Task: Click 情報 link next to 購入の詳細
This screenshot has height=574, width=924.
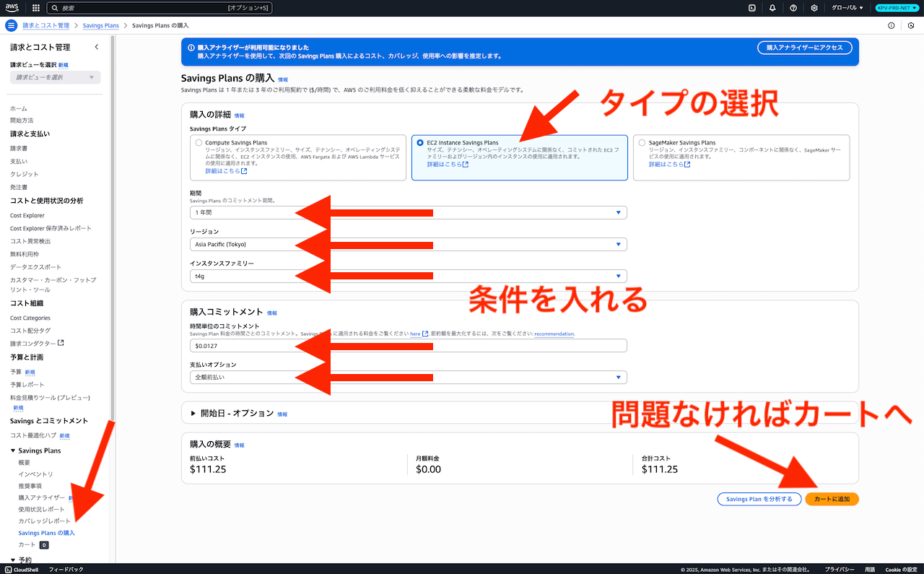Action: click(239, 116)
